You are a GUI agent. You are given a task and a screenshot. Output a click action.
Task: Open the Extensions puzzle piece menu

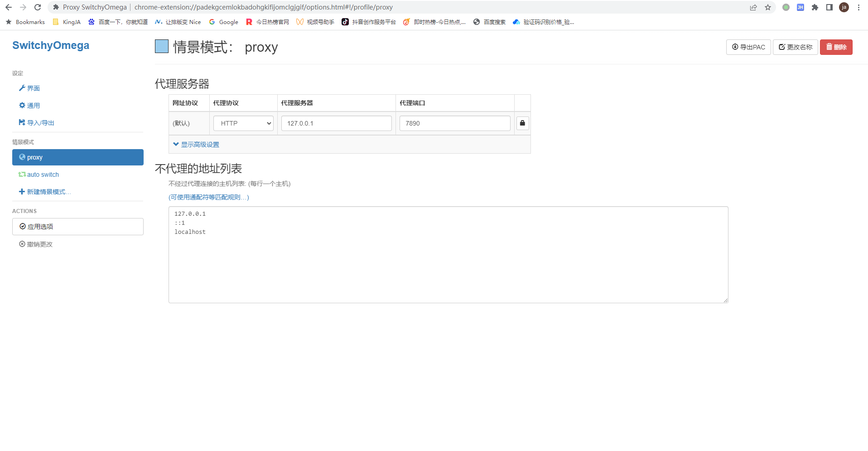815,7
